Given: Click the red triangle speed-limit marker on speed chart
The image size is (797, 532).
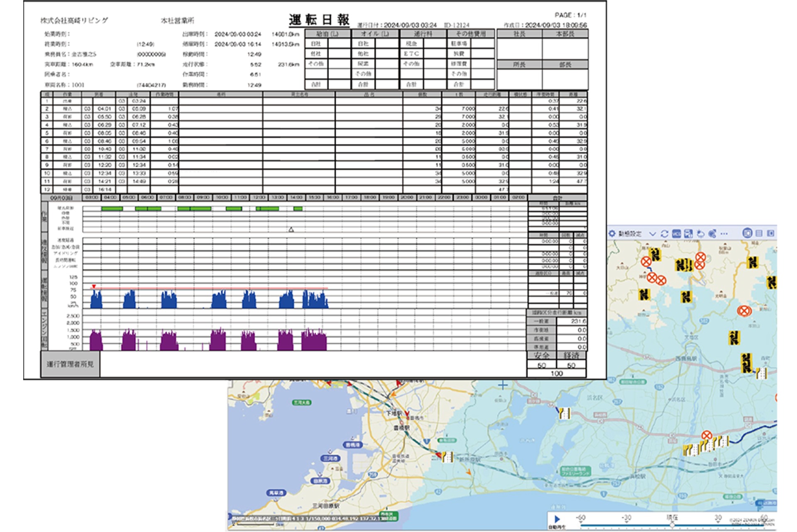Looking at the screenshot, I should pyautogui.click(x=94, y=286).
